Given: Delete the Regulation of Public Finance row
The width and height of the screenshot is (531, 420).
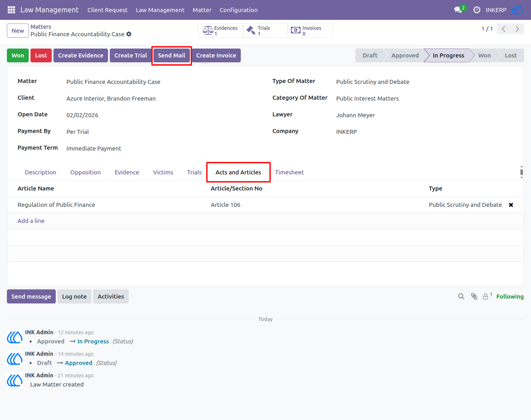Looking at the screenshot, I should pyautogui.click(x=511, y=205).
